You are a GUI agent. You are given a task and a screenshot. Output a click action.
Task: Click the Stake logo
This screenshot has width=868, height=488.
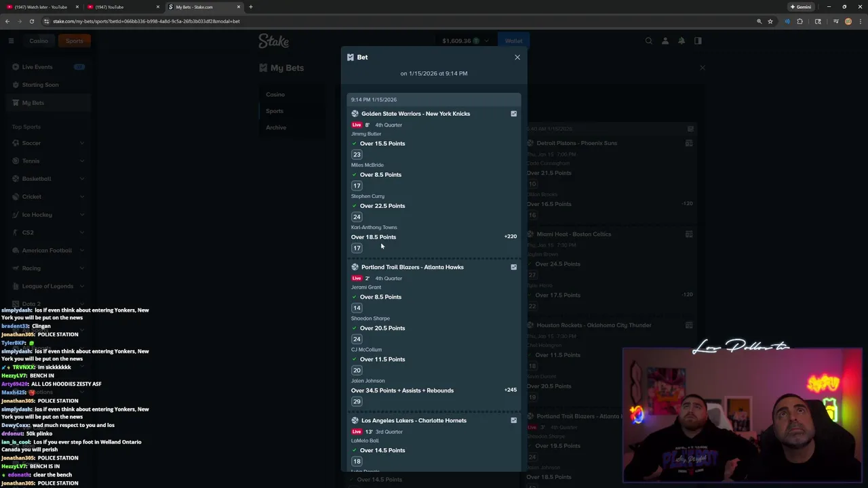(x=273, y=41)
